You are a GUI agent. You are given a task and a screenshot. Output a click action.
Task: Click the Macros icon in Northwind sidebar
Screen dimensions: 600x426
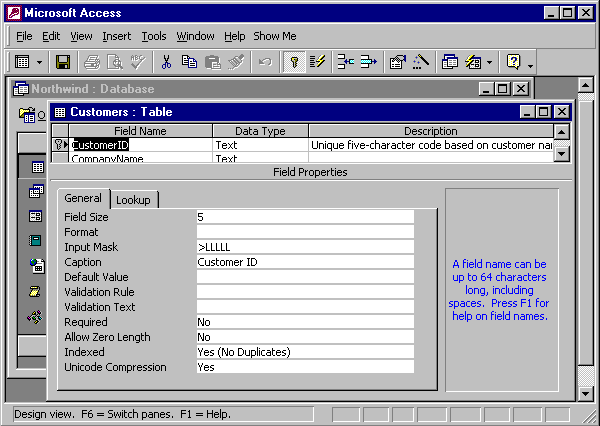35,292
